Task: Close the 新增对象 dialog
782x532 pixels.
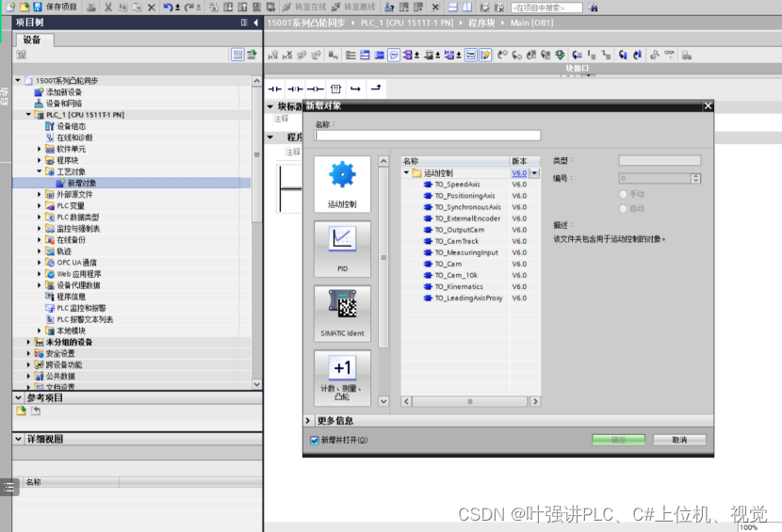Action: (x=708, y=105)
